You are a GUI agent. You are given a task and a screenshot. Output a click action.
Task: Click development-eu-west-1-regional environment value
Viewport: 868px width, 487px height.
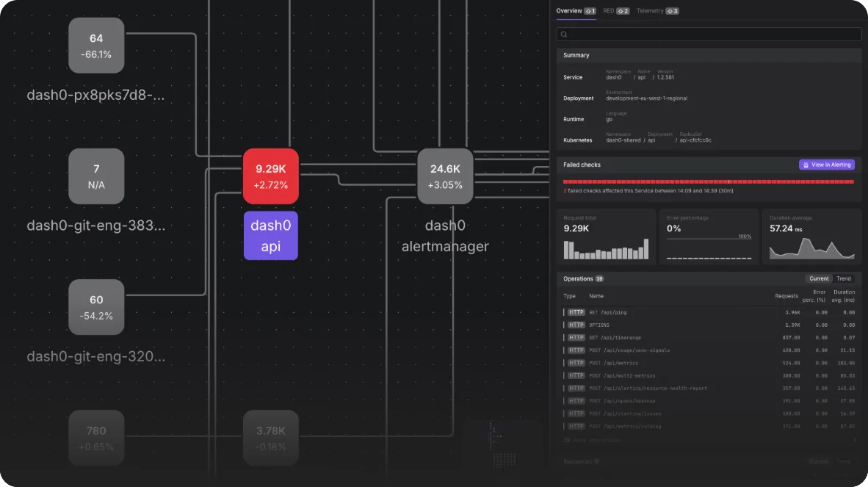pos(646,98)
